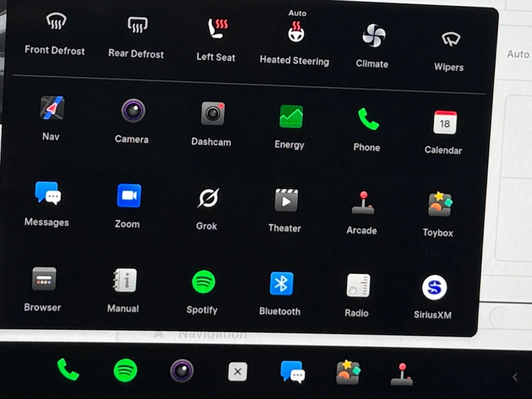The height and width of the screenshot is (399, 532).
Task: Toggle Heated Steering wheel
Action: 296,33
